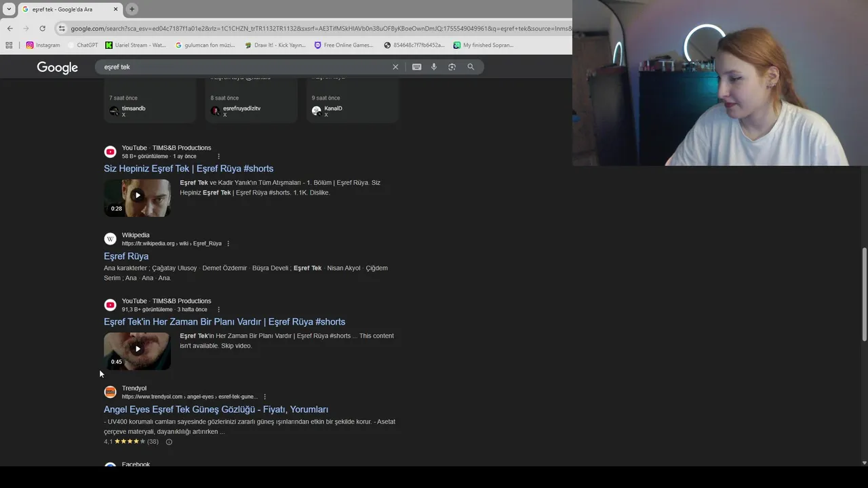
Task: Show rating info icon next to (38)
Action: pos(169,442)
